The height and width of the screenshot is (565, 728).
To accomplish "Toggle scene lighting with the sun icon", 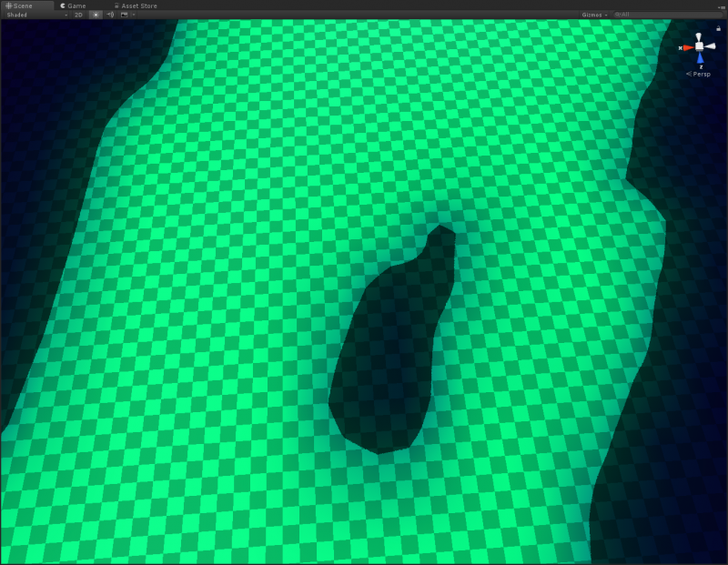I will (96, 15).
